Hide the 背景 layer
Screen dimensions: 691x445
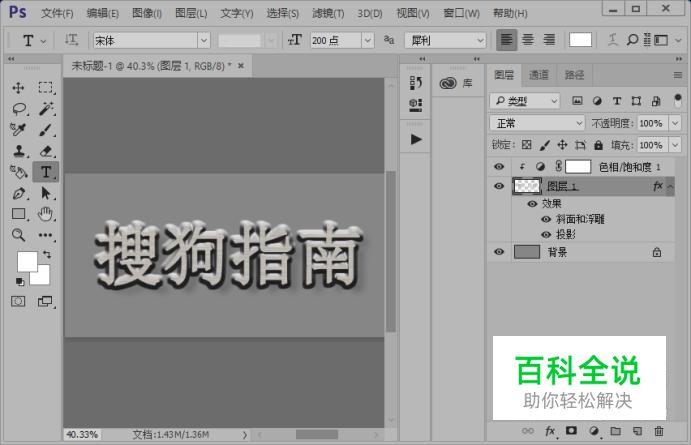[499, 252]
